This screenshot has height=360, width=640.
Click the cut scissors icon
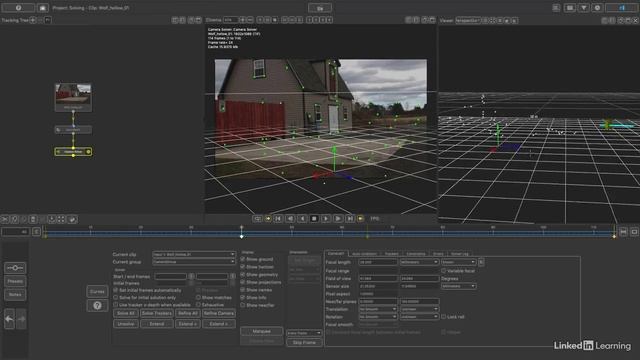tap(5, 220)
